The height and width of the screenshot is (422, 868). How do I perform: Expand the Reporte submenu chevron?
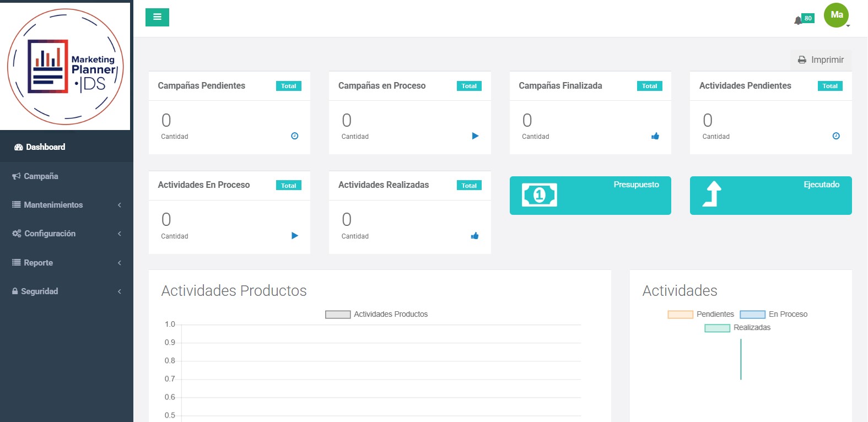120,263
